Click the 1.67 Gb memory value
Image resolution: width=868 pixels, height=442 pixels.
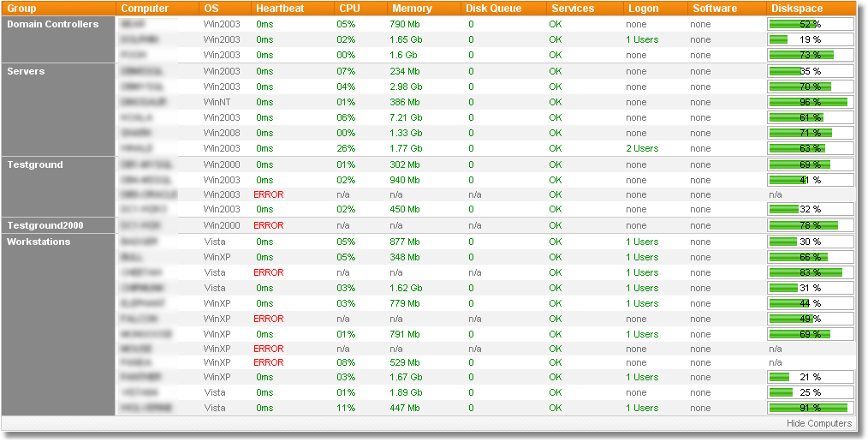click(x=406, y=377)
